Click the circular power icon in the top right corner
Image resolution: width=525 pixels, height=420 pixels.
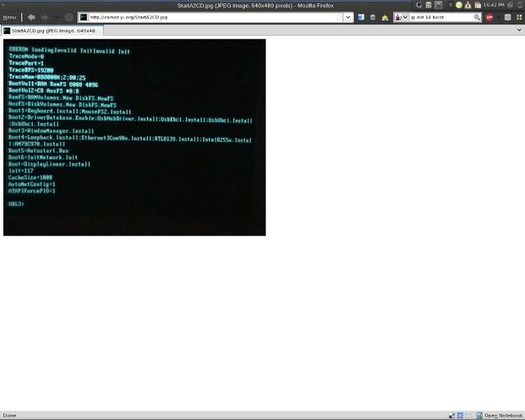520,5
